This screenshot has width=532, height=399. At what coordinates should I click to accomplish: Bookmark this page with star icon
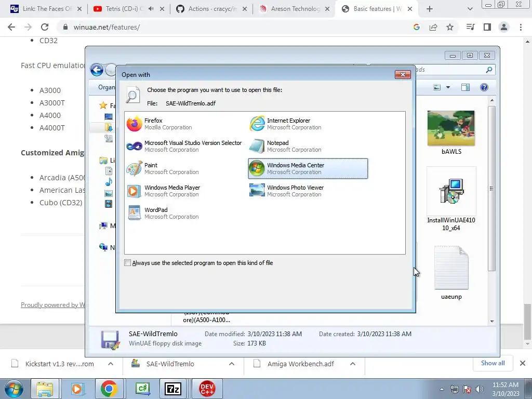tap(450, 27)
